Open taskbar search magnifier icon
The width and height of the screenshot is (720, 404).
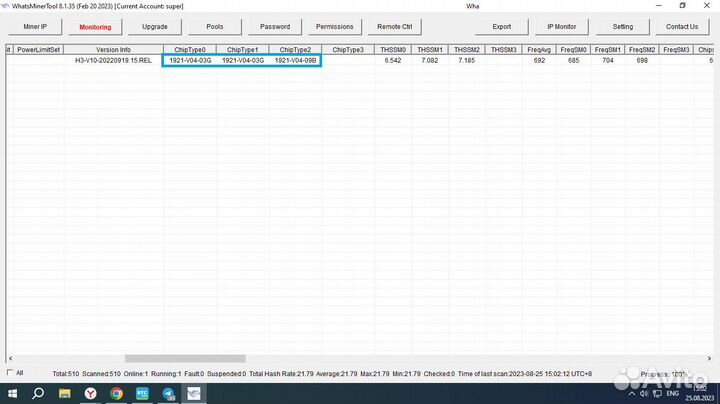point(39,394)
